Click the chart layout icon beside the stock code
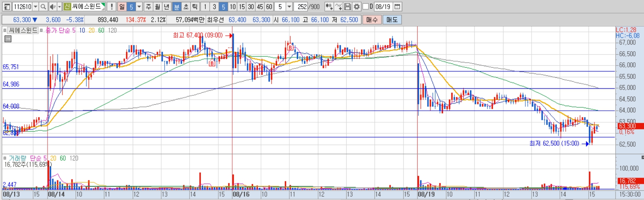 tap(7, 7)
